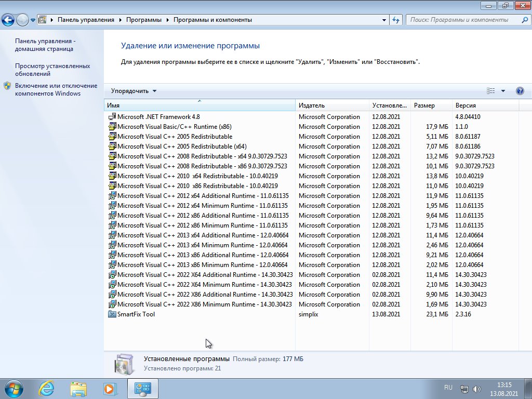Click the Help question mark icon
The image size is (532, 399).
coord(520,91)
